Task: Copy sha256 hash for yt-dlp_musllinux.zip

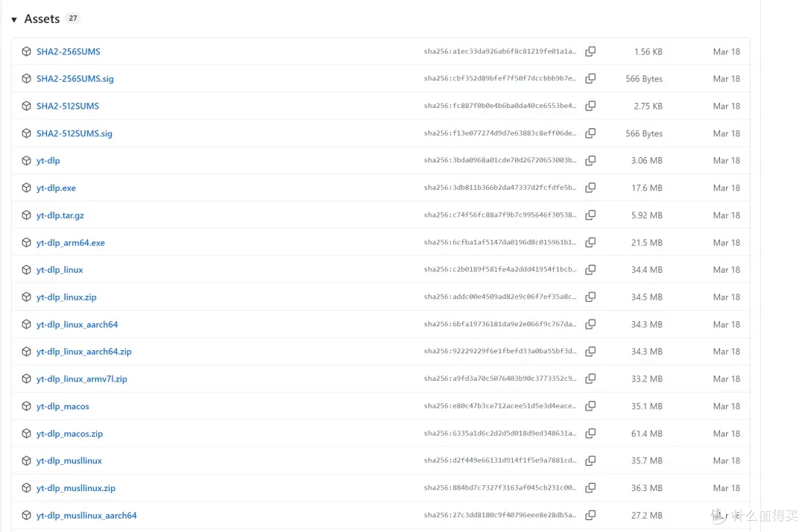Action: tap(590, 488)
